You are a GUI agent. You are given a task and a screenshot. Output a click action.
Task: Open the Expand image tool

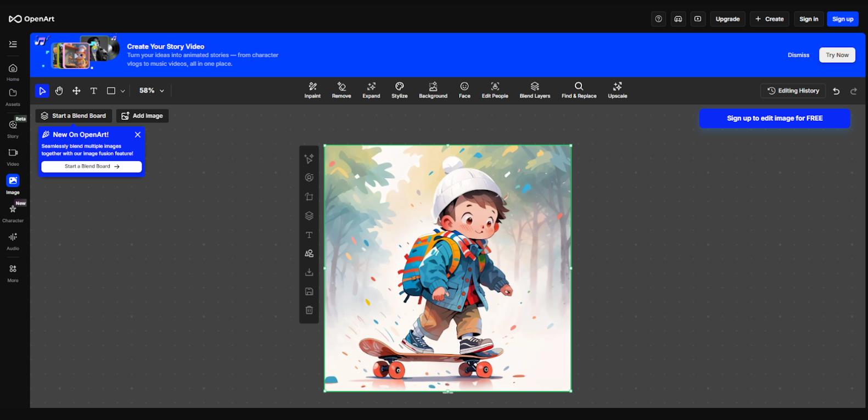(x=371, y=91)
